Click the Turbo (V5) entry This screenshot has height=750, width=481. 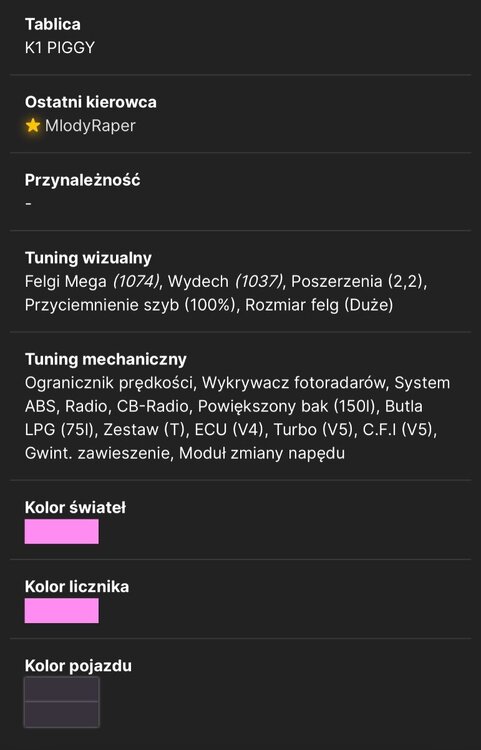tap(314, 430)
